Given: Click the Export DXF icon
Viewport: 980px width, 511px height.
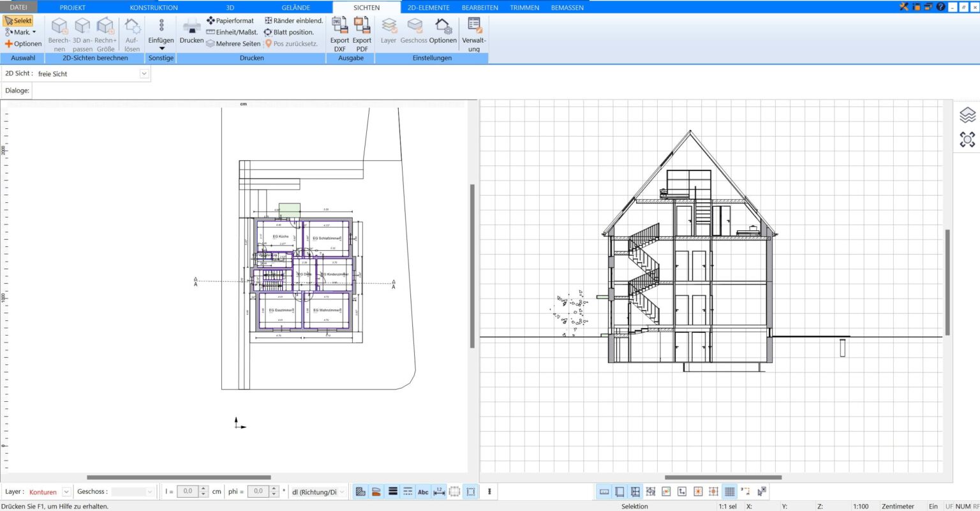Looking at the screenshot, I should click(339, 27).
